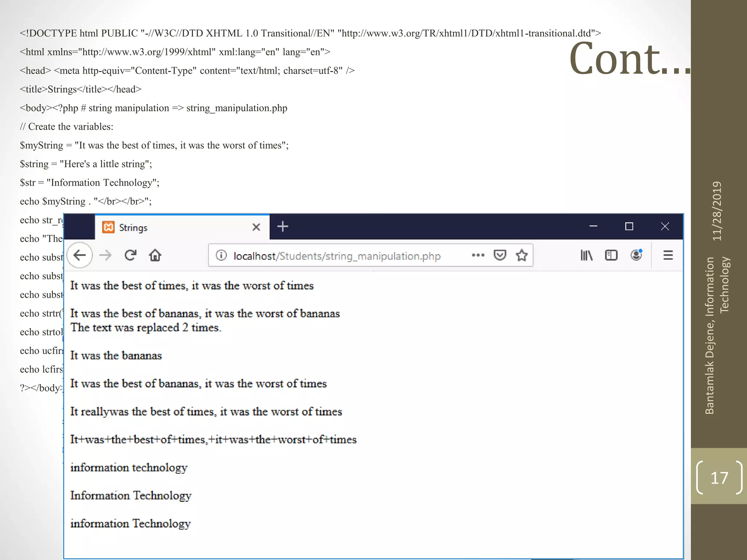Save page to Pocket icon
The height and width of the screenshot is (560, 747).
[500, 255]
